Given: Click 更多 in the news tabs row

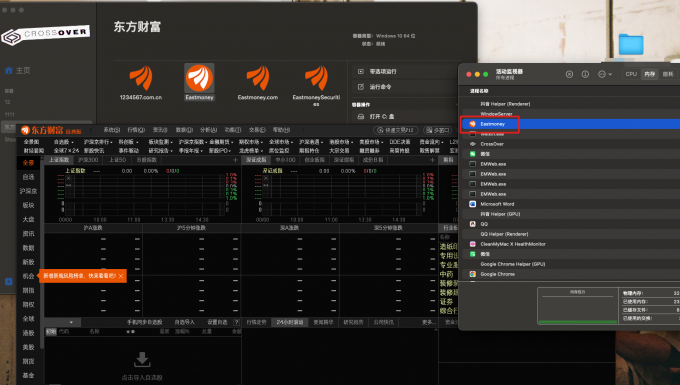Looking at the screenshot, I should [428, 322].
